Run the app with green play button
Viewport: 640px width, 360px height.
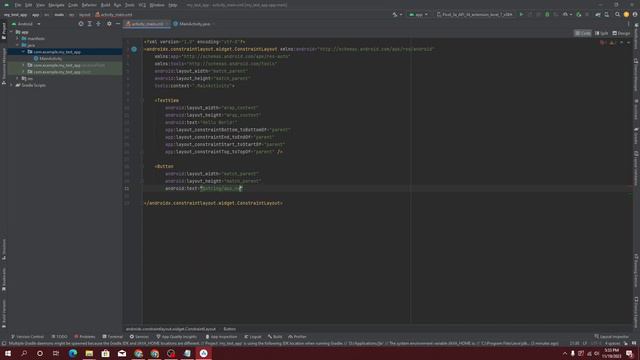pos(521,15)
